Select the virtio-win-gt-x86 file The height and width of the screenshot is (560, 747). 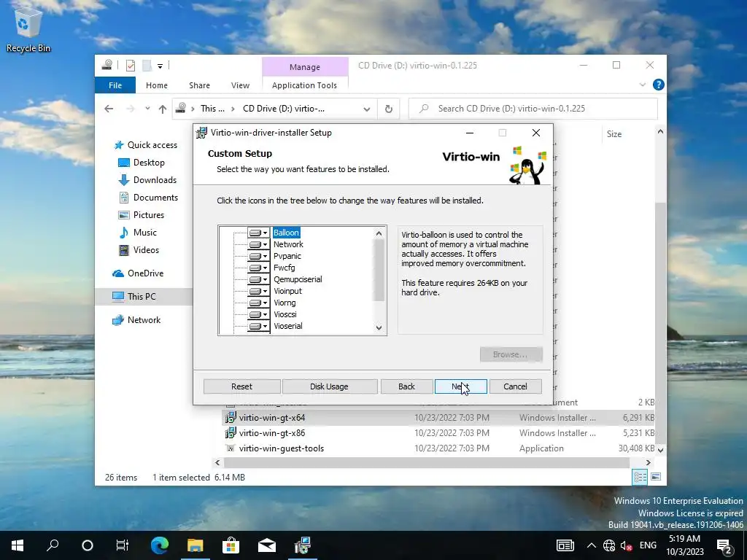(272, 433)
